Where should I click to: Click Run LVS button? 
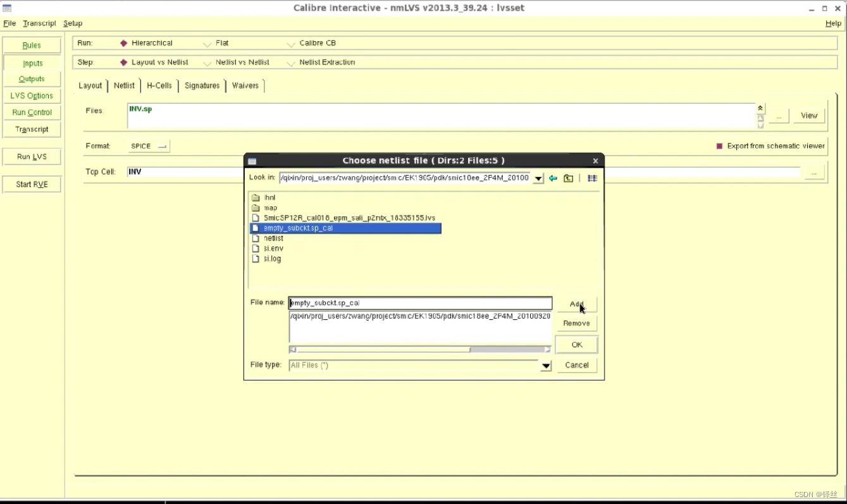(x=32, y=157)
